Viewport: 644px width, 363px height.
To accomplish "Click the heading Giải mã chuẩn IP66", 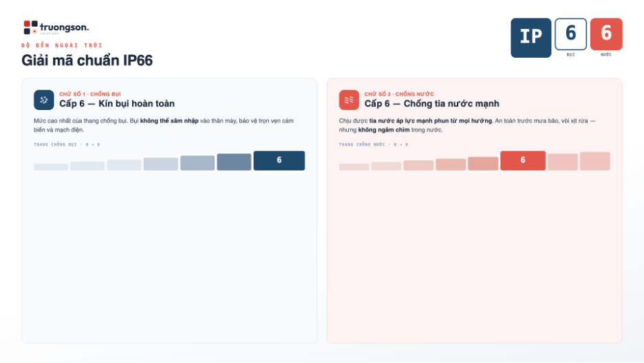I will pos(87,60).
